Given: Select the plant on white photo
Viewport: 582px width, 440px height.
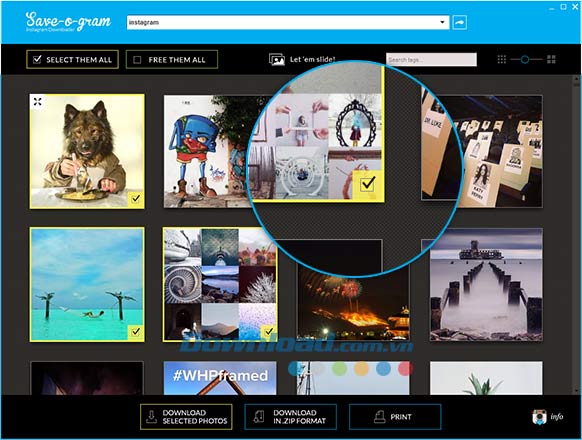Looking at the screenshot, I should (x=486, y=378).
